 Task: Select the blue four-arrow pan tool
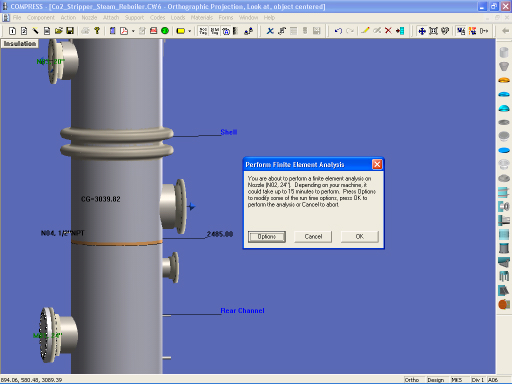pyautogui.click(x=422, y=31)
